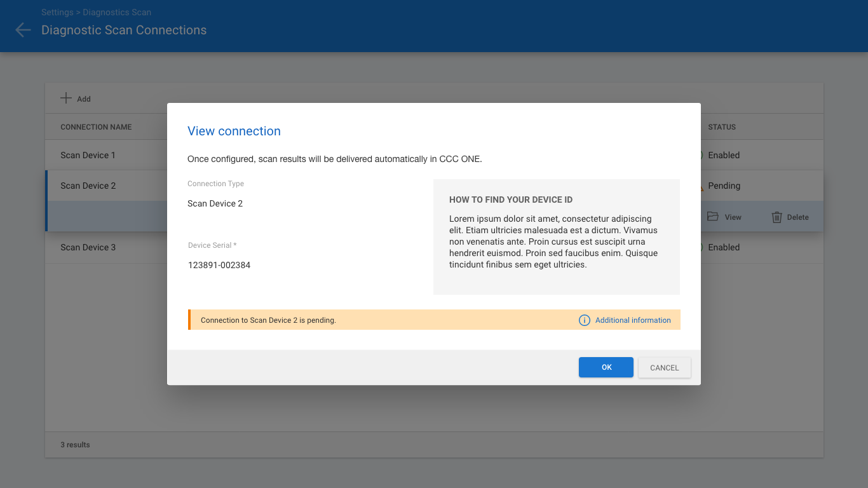Image resolution: width=868 pixels, height=488 pixels.
Task: Click the 'Connection to Scan Device 2 is pending' message
Action: pyautogui.click(x=268, y=320)
